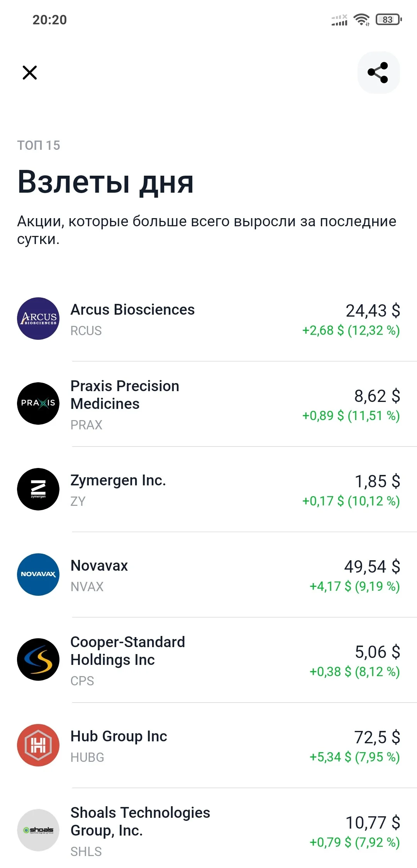
Task: Tap Zymergen price 1,85 $
Action: click(377, 481)
